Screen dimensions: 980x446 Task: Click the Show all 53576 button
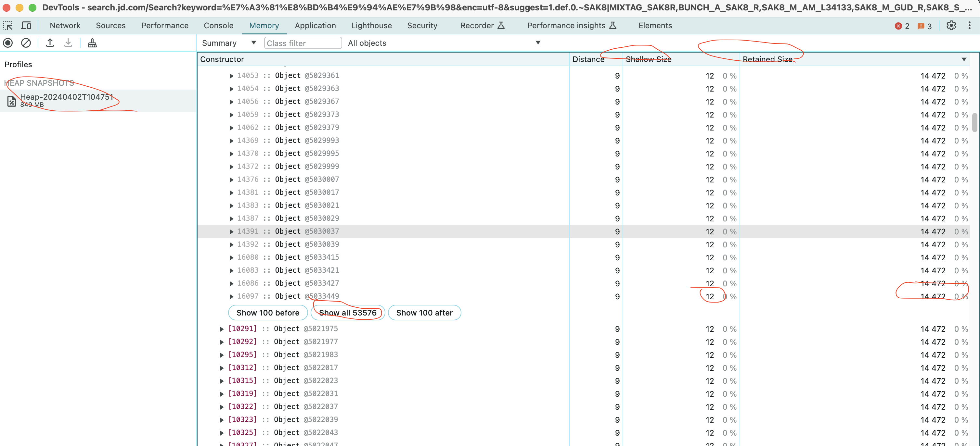348,313
